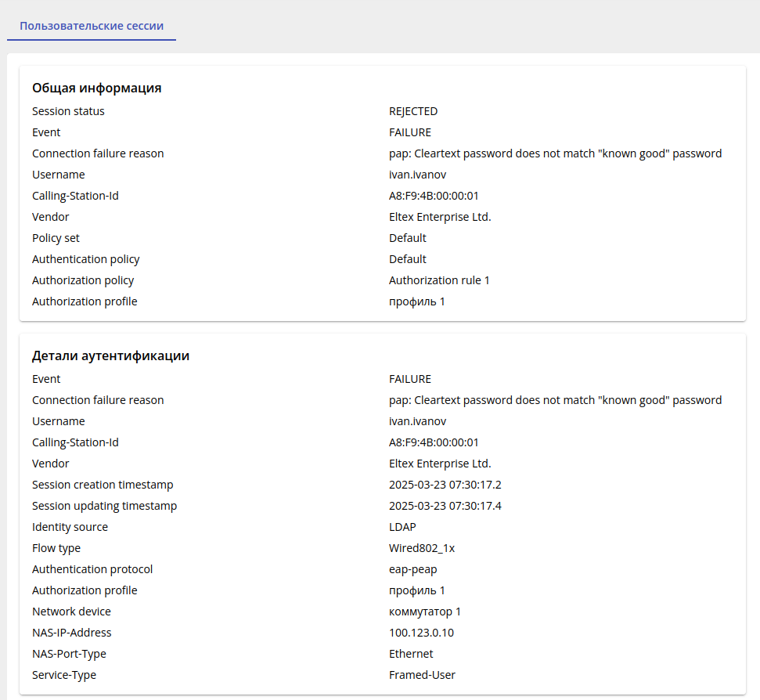Screen dimensions: 760x700
Task: Click Eltex Enterprise Ltd. vendor in Детали аутентификации
Action: (x=440, y=464)
